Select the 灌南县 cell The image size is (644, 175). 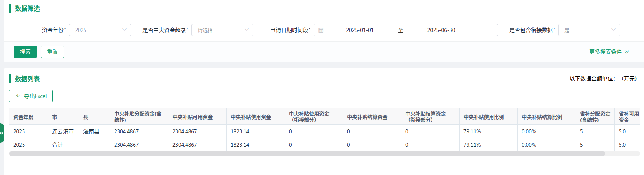pyautogui.click(x=91, y=131)
